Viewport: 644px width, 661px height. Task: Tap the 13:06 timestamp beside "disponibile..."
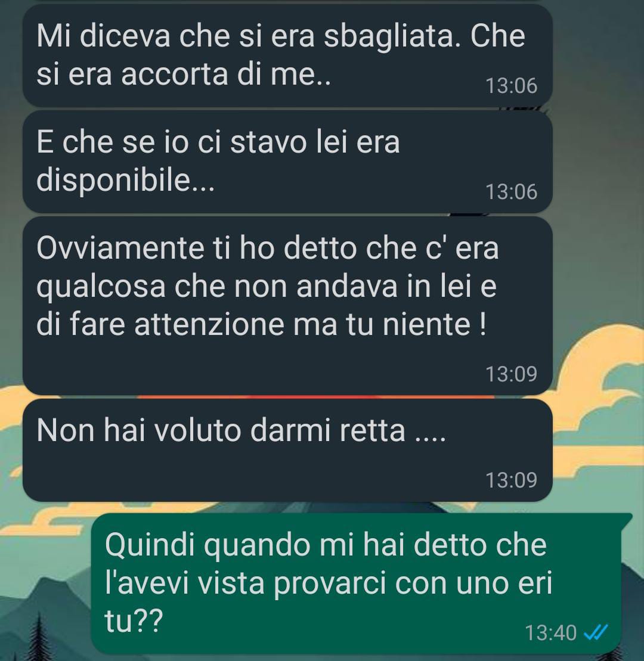coord(511,192)
